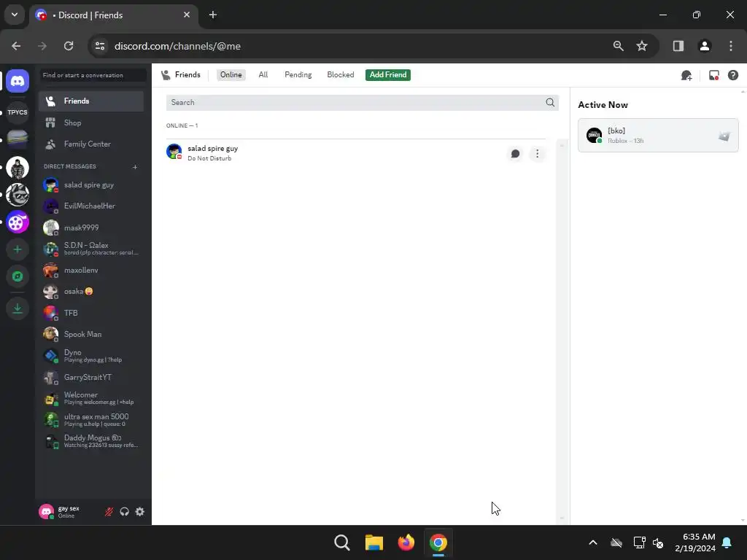Click the Add Friend button
The height and width of the screenshot is (560, 747).
388,75
